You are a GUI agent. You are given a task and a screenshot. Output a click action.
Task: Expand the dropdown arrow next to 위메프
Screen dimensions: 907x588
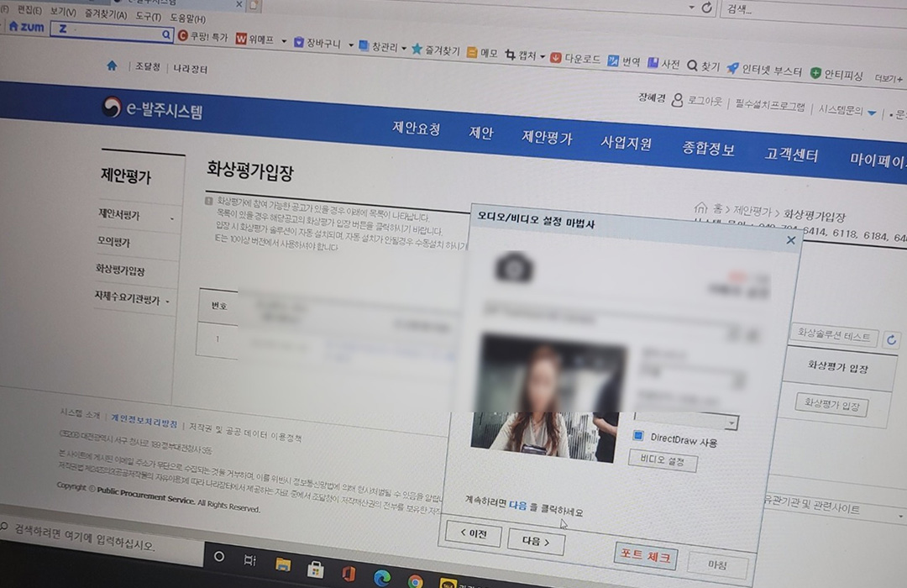284,40
